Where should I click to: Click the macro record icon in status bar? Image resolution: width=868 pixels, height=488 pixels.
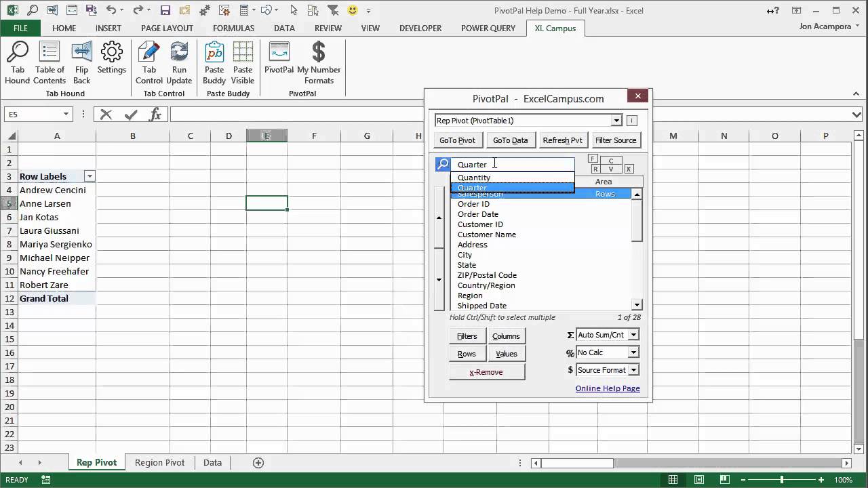pos(46,480)
